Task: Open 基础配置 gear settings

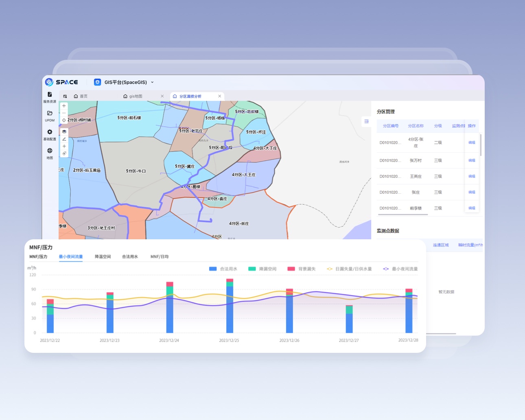Action: (50, 134)
